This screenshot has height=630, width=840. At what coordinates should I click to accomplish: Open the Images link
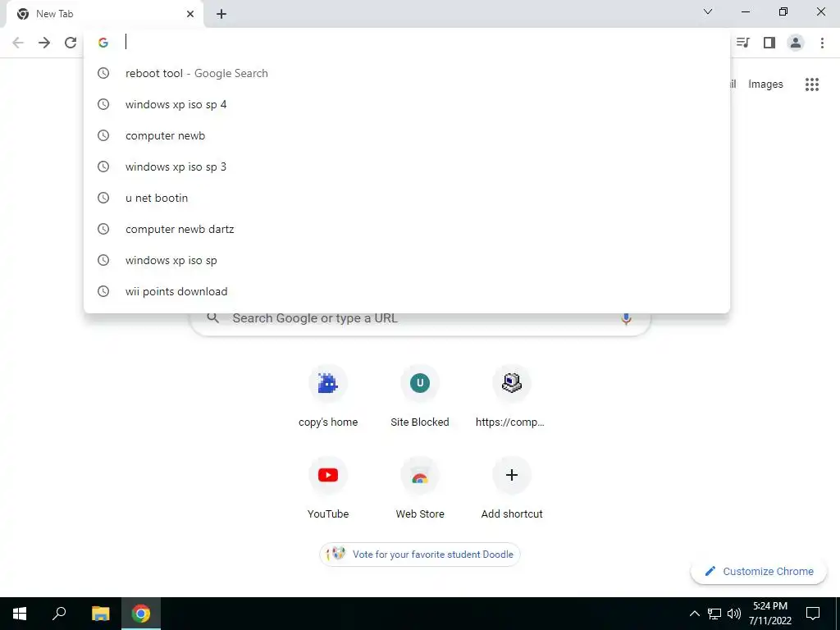[x=765, y=84]
